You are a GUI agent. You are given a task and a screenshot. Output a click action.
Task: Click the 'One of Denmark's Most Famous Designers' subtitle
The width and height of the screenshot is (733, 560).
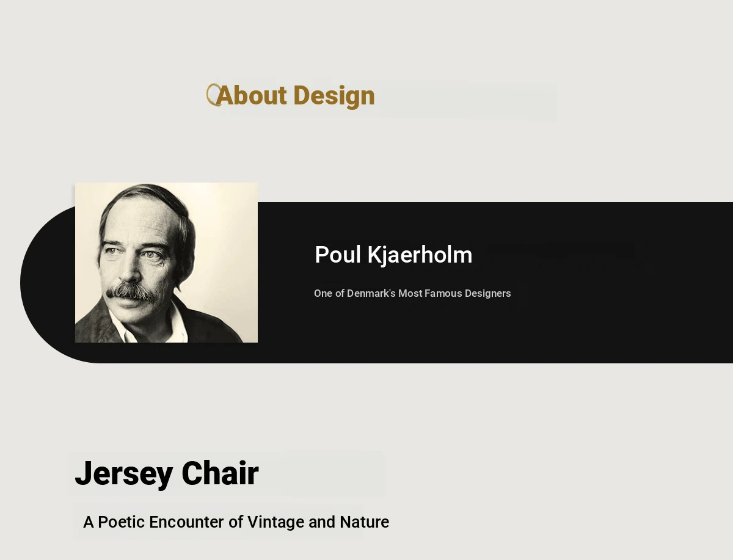tap(412, 293)
